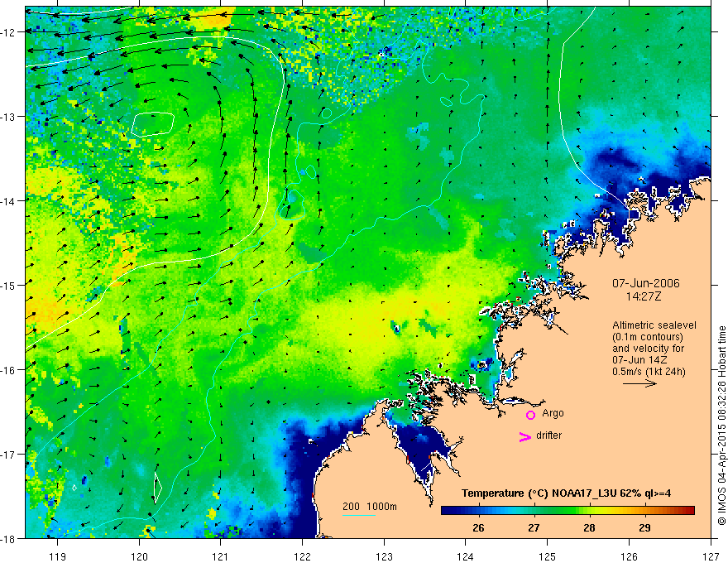
Task: Click the magenta Argo circle legend symbol
Action: [530, 415]
